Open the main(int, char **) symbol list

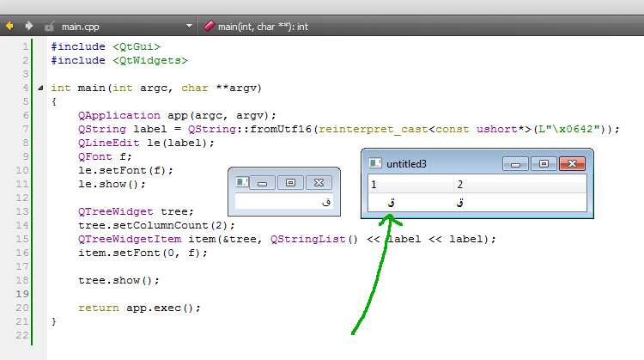[263, 27]
